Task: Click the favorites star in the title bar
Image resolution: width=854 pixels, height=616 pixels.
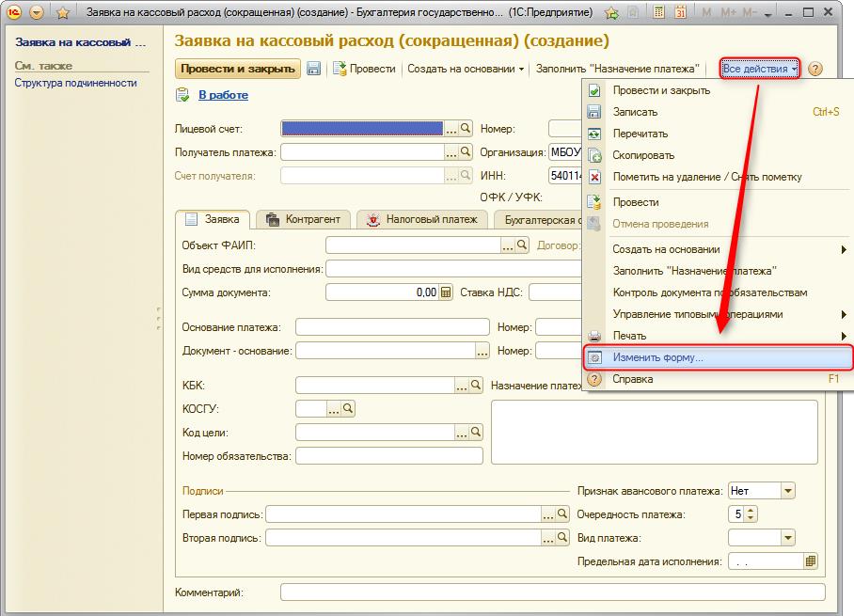Action: tap(63, 12)
